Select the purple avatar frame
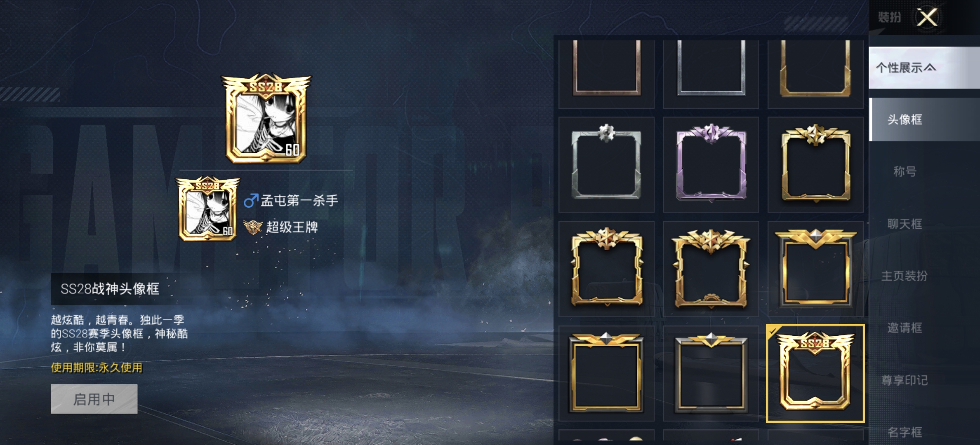 711,164
